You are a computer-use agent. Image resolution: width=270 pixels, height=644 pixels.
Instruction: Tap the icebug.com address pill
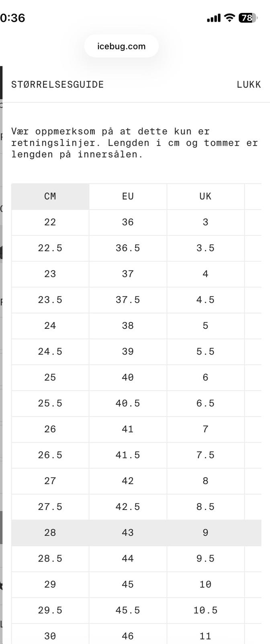point(121,46)
